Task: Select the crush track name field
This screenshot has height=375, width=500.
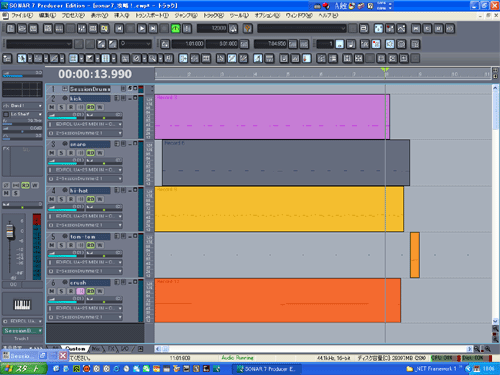Action: click(x=90, y=283)
